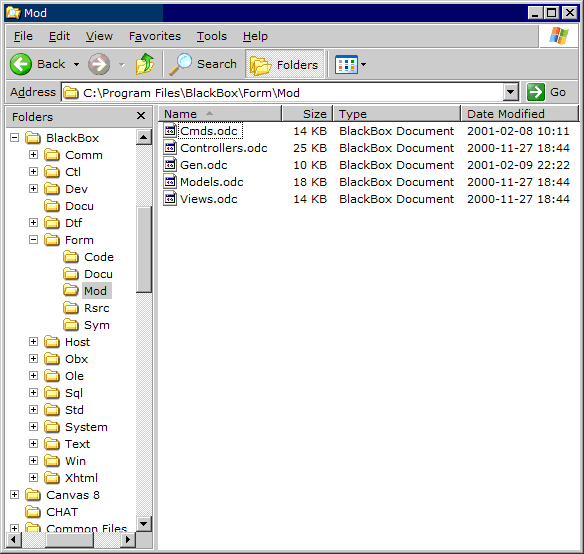Expand the Dtf folder node
This screenshot has width=584, height=554.
click(34, 222)
